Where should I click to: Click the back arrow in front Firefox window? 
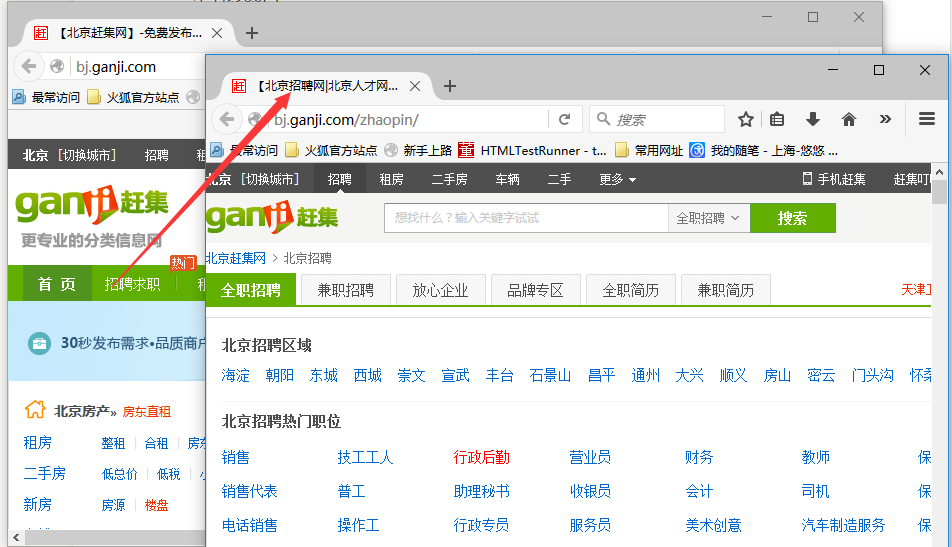click(227, 119)
